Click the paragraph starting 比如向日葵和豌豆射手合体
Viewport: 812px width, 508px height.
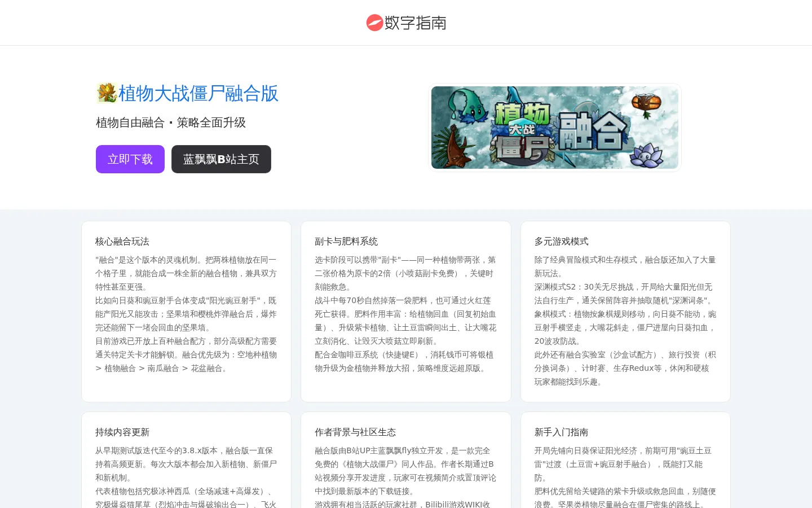(x=186, y=314)
